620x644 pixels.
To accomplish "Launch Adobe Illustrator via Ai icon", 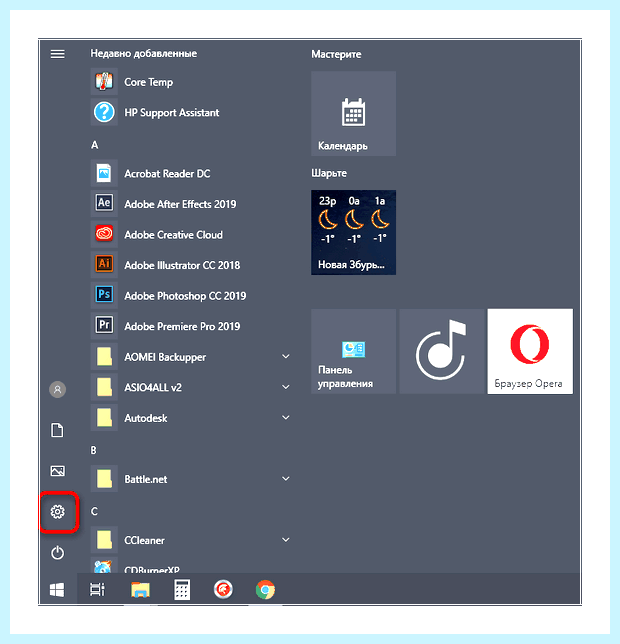I will [104, 265].
